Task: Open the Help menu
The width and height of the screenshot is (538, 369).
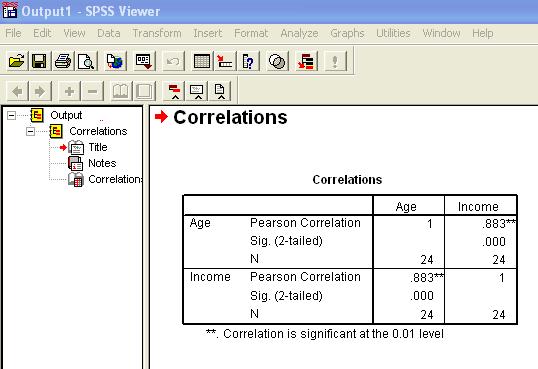Action: click(x=482, y=33)
